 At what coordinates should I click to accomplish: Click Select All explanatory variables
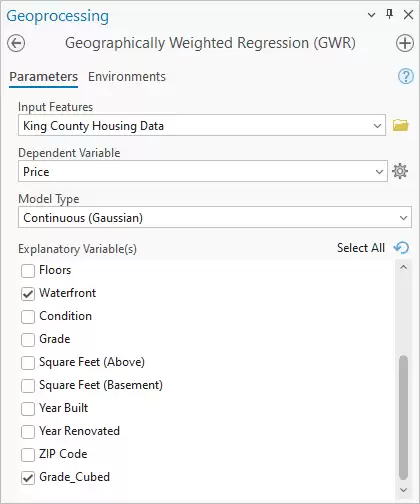click(x=361, y=248)
